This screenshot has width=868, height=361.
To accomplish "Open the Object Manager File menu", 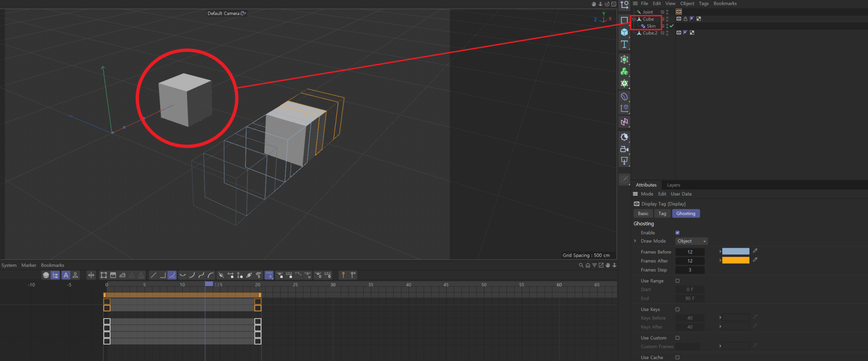I will click(x=644, y=4).
